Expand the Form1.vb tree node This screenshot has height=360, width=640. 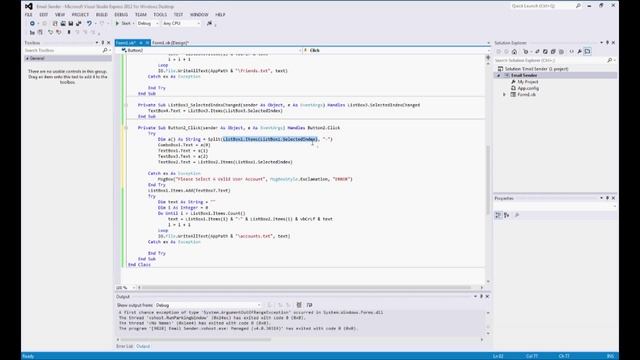[504, 95]
